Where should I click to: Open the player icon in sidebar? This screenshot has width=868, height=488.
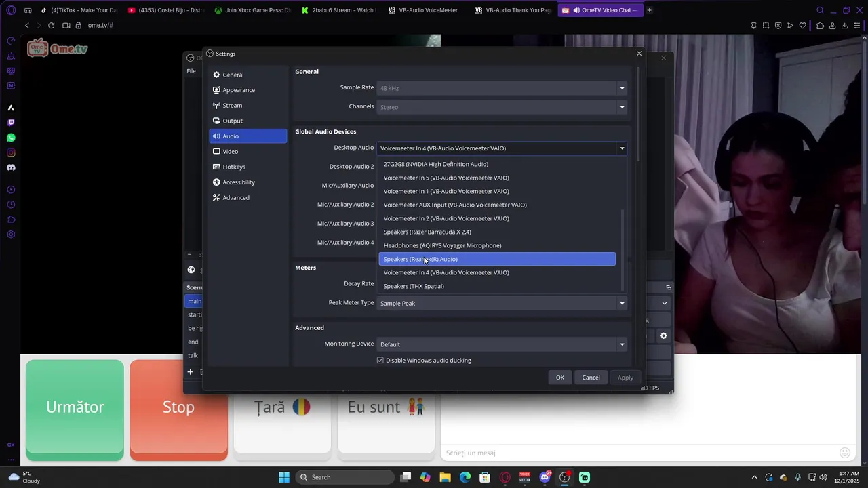click(11, 190)
